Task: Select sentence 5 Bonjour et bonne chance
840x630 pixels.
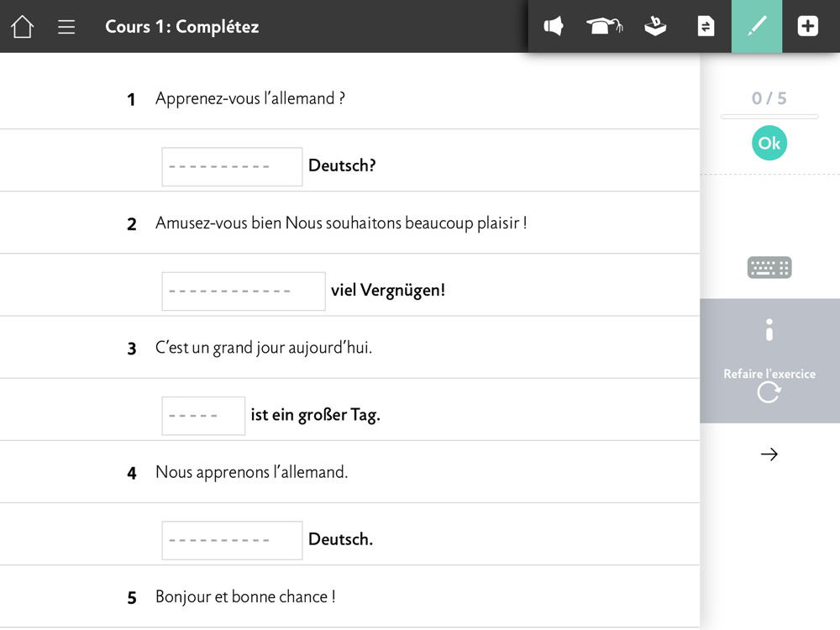Action: (x=245, y=596)
